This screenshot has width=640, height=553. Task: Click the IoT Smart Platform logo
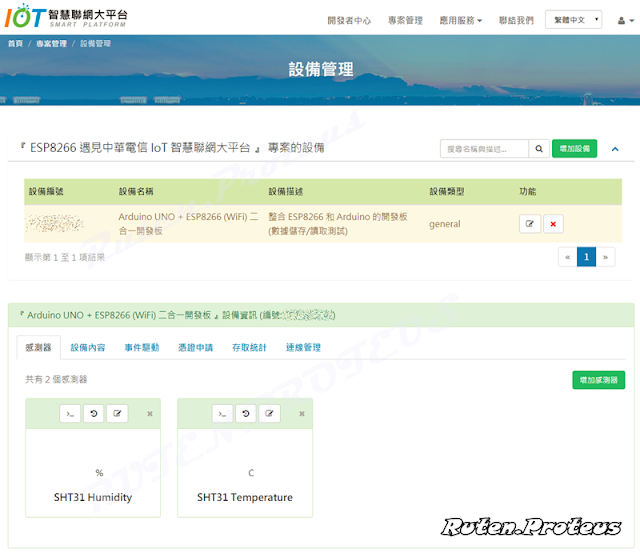66,16
